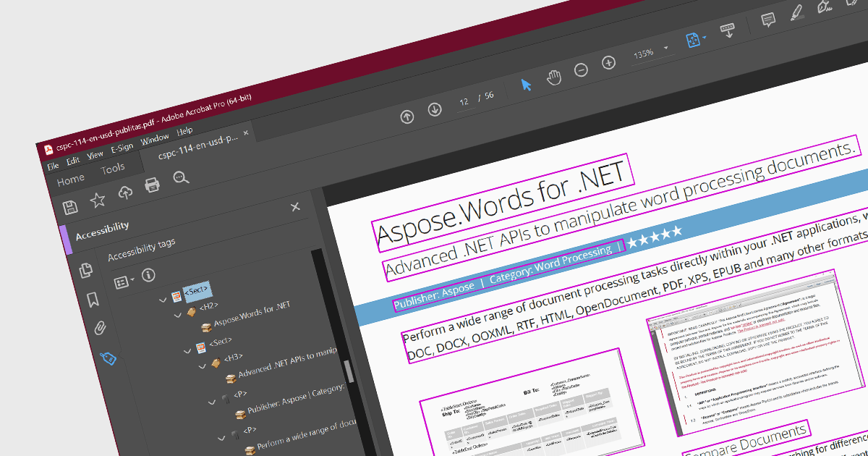Click the magnifier Find text icon
868x456 pixels.
181,178
